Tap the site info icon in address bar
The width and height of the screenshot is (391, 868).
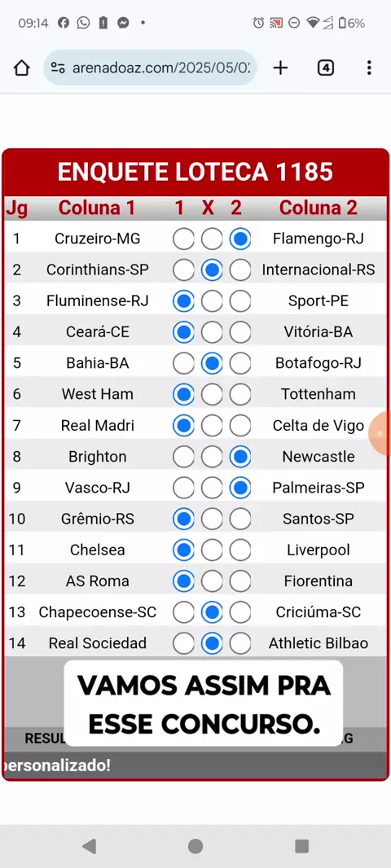coord(58,68)
